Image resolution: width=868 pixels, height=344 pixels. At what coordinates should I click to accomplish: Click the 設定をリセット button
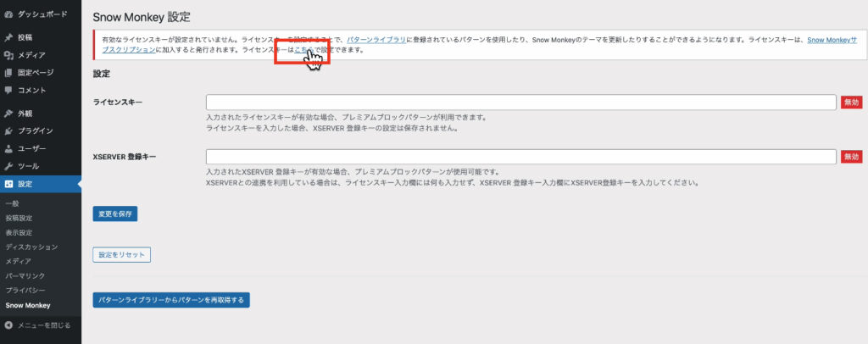(x=121, y=254)
